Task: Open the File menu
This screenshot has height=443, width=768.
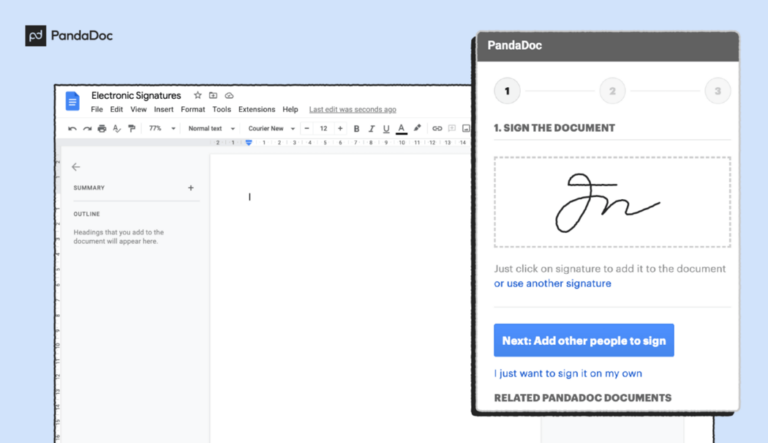Action: click(x=97, y=109)
